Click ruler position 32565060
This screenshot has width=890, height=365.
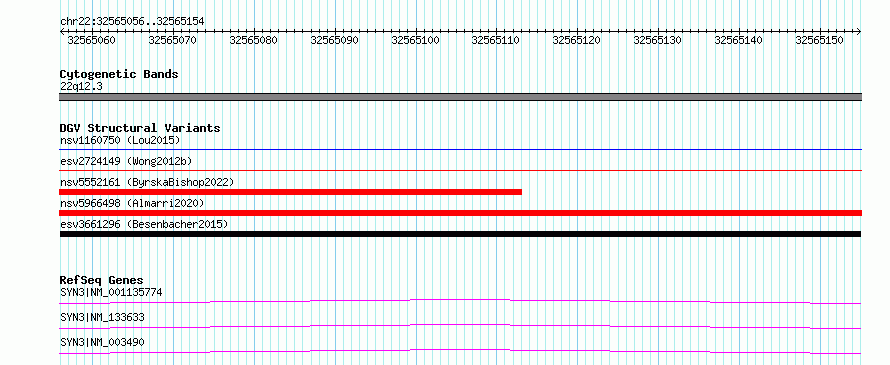[x=92, y=40]
